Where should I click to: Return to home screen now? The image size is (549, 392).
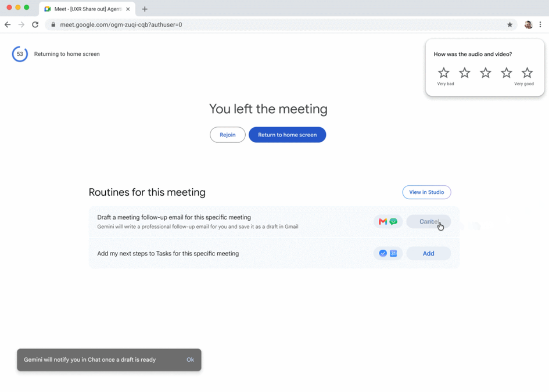point(287,135)
